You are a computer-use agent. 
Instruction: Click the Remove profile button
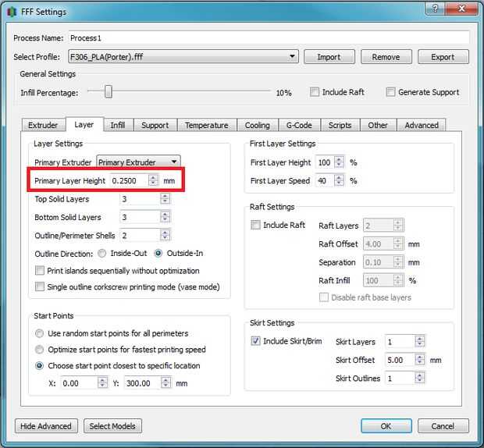click(x=386, y=57)
